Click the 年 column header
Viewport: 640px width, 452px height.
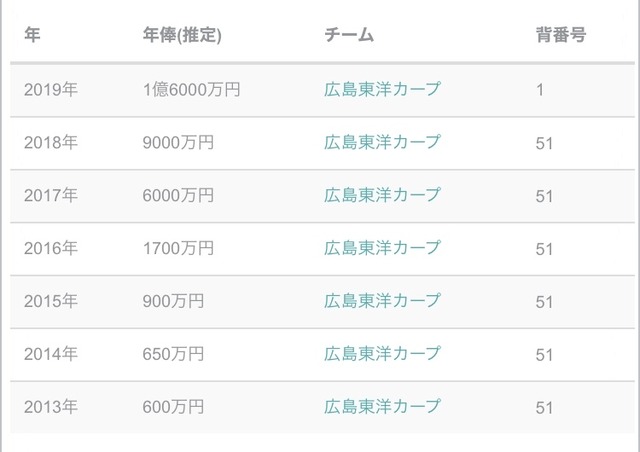pos(32,34)
